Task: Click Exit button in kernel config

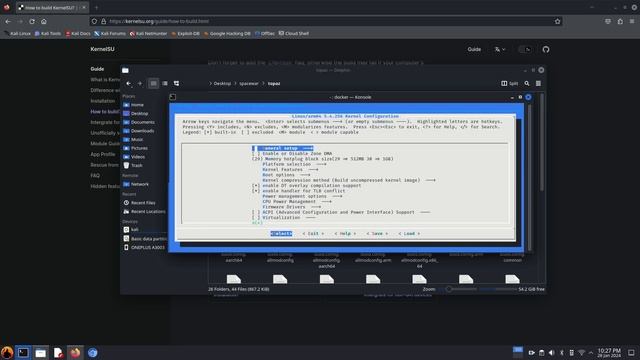Action: click(313, 233)
